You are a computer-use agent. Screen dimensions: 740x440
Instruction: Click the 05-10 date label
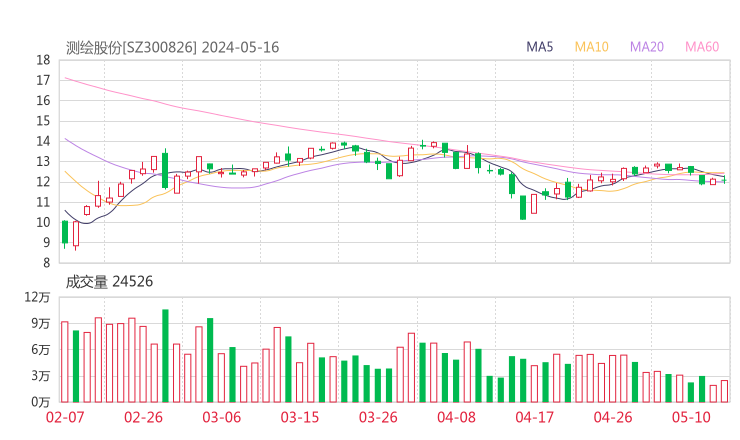691,417
